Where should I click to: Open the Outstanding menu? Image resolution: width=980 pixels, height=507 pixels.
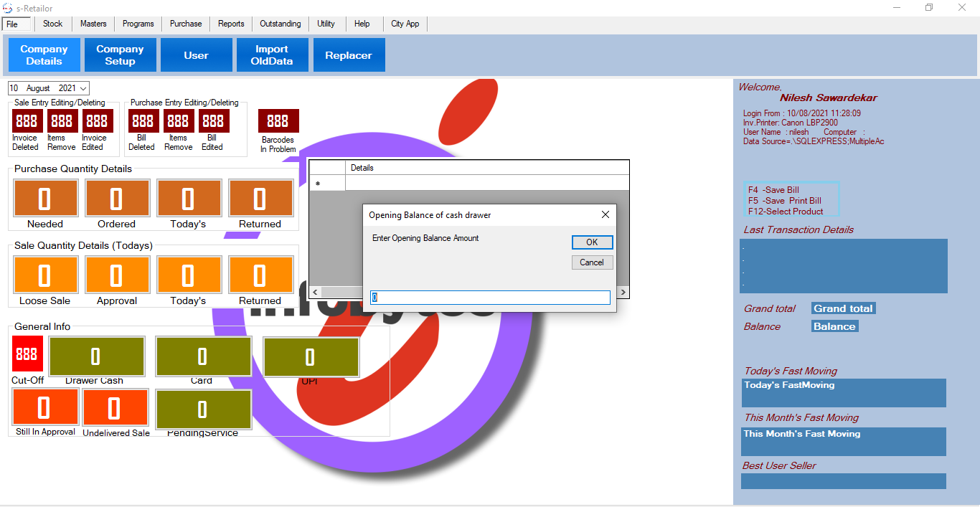[281, 24]
